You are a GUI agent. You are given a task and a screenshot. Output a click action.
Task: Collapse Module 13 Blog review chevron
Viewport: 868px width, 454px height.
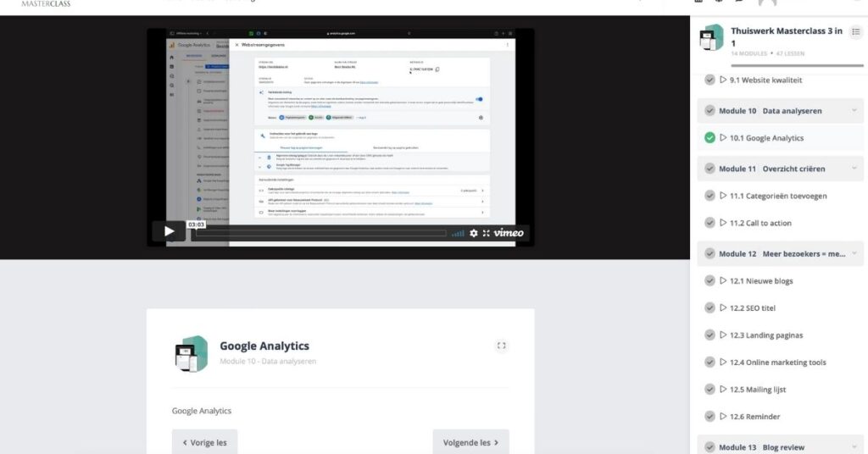(854, 447)
